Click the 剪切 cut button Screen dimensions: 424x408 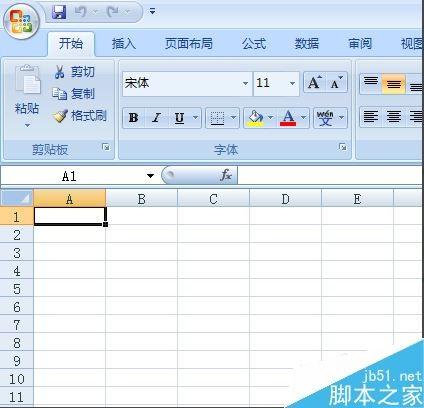pyautogui.click(x=74, y=72)
